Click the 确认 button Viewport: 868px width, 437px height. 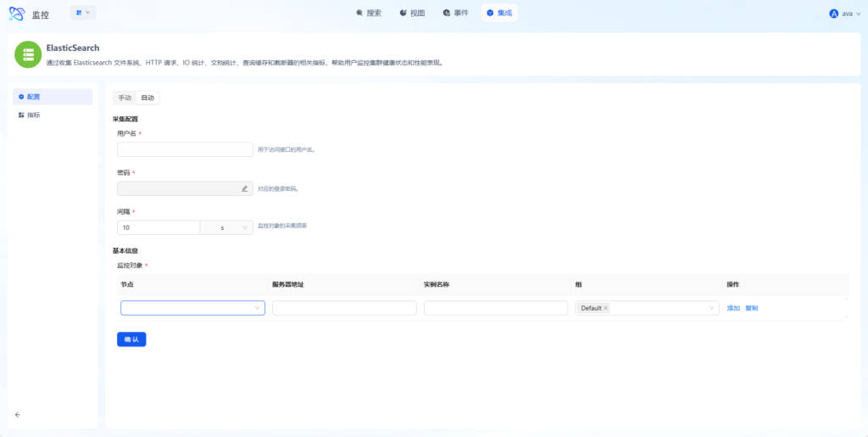point(131,339)
